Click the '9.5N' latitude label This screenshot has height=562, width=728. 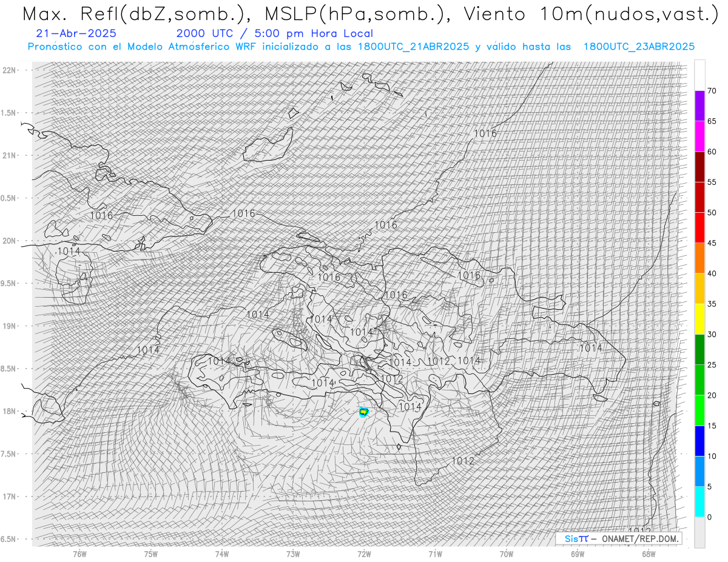[x=9, y=283]
